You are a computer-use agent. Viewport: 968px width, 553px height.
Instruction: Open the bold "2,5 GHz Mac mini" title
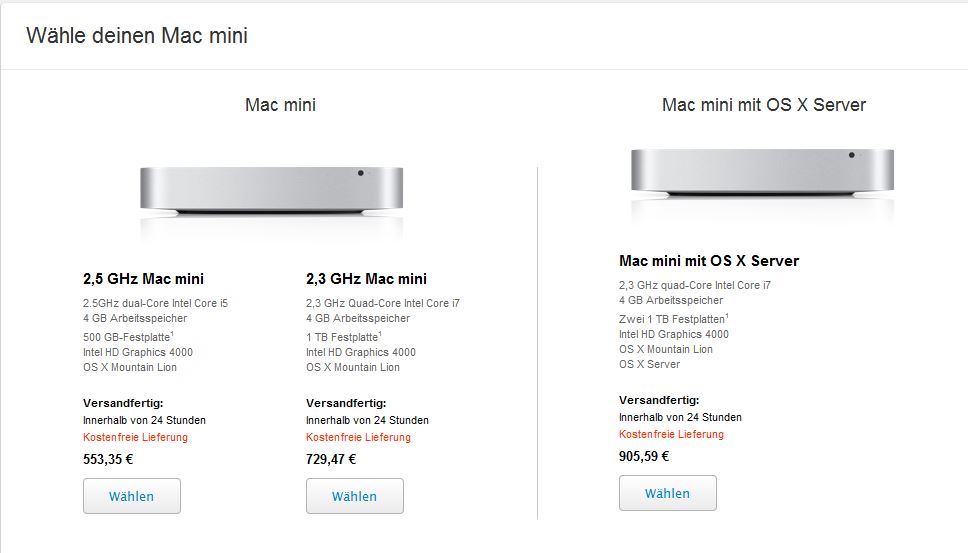coord(143,279)
